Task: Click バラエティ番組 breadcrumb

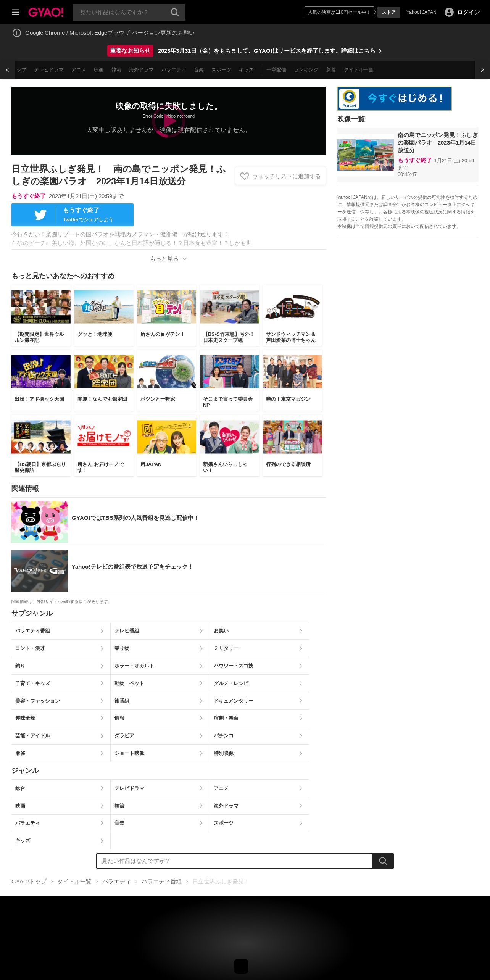Action: (161, 882)
